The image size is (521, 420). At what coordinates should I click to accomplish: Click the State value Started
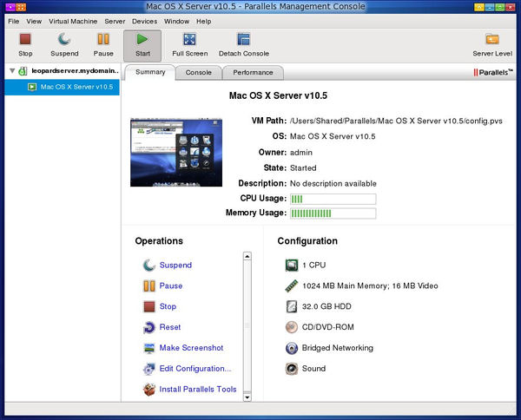pos(303,168)
